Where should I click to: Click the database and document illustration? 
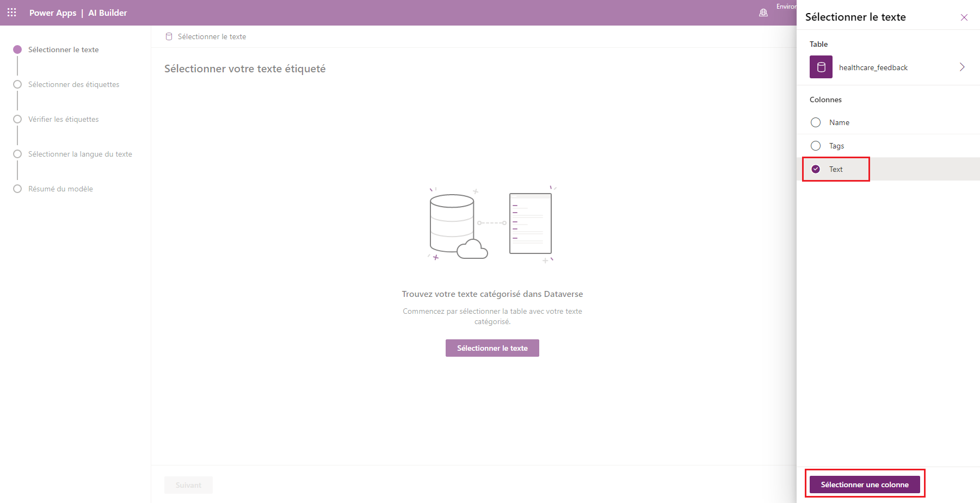491,224
